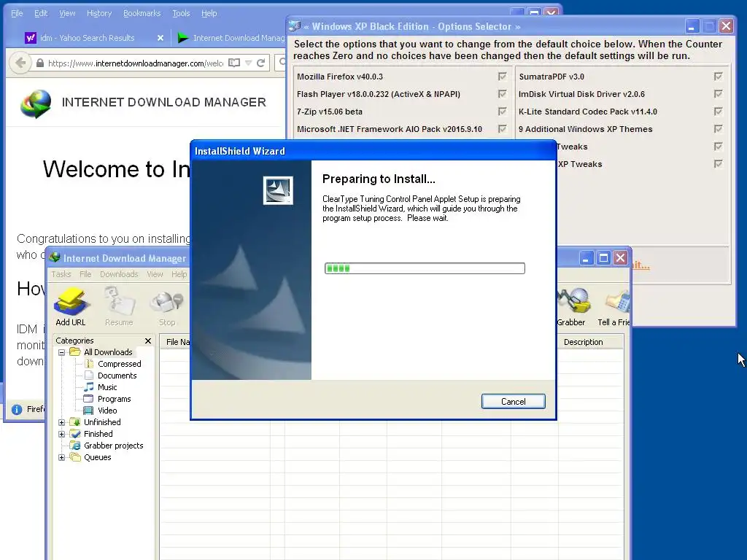Open the IDM Downloads menu
747x560 pixels.
[x=119, y=274]
